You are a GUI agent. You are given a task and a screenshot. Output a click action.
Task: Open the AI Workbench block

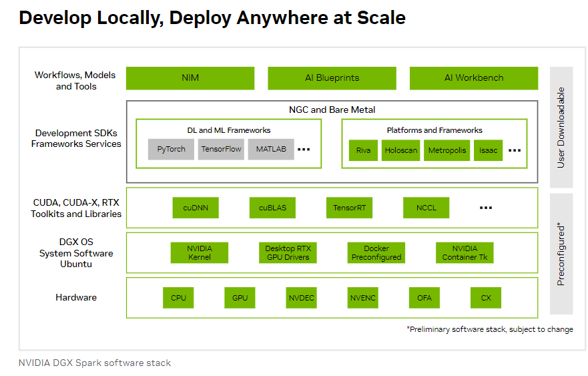pyautogui.click(x=473, y=78)
